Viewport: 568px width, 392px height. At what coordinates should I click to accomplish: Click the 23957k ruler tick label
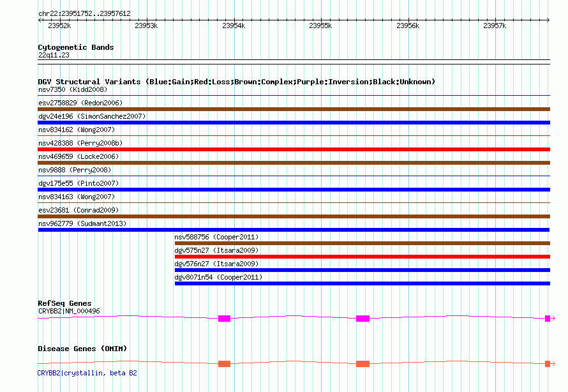[x=495, y=26]
